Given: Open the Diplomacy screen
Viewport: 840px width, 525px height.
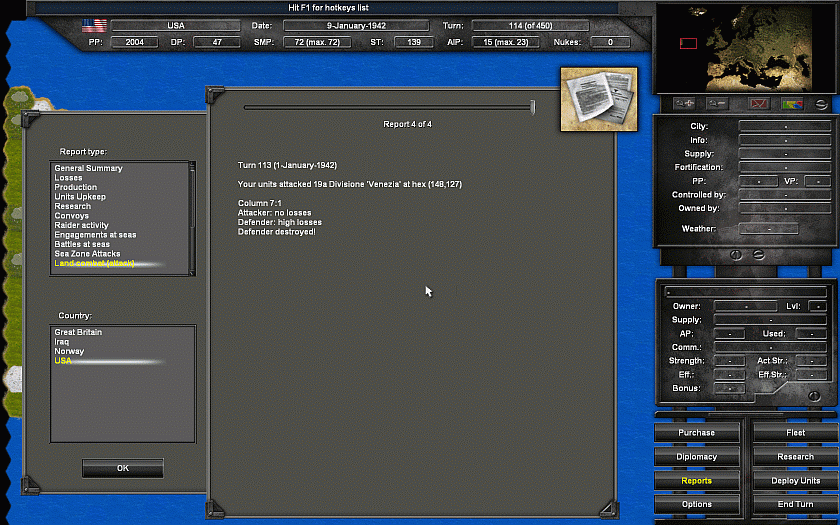Looking at the screenshot, I should pyautogui.click(x=696, y=457).
